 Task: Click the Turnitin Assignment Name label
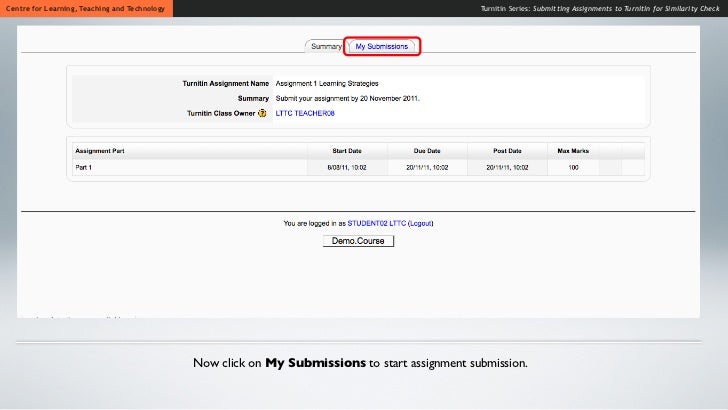click(x=226, y=84)
